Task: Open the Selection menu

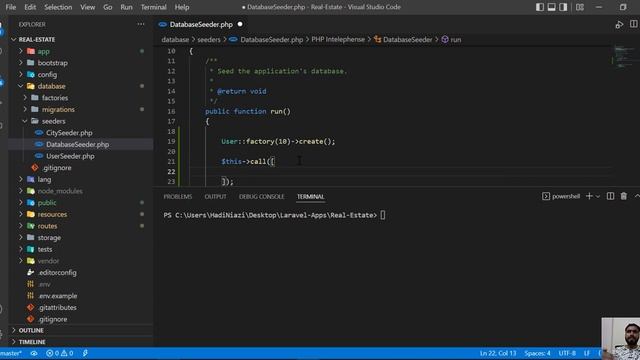Action: point(58,7)
